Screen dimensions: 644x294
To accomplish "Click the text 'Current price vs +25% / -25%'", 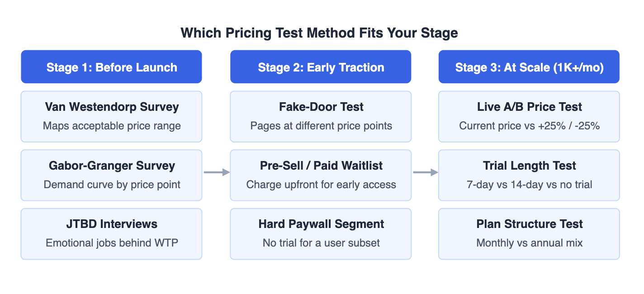I will [530, 126].
